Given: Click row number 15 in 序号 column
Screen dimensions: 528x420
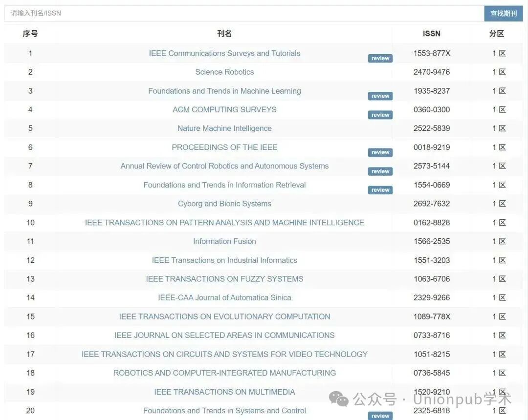Looking at the screenshot, I should pos(30,316).
